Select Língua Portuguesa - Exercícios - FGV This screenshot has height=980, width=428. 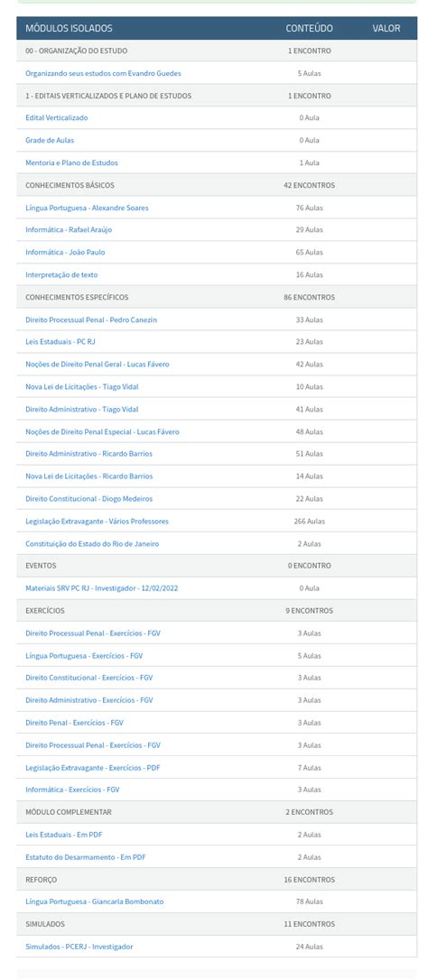coord(84,656)
